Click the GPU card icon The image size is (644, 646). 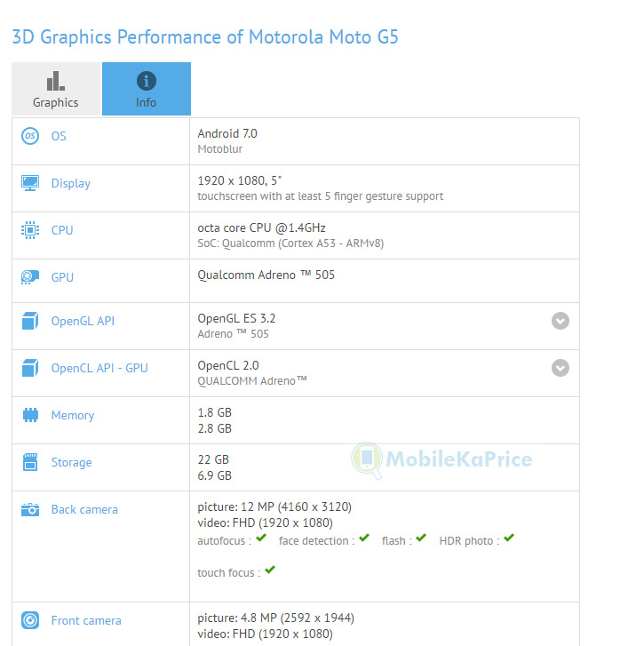pyautogui.click(x=30, y=277)
